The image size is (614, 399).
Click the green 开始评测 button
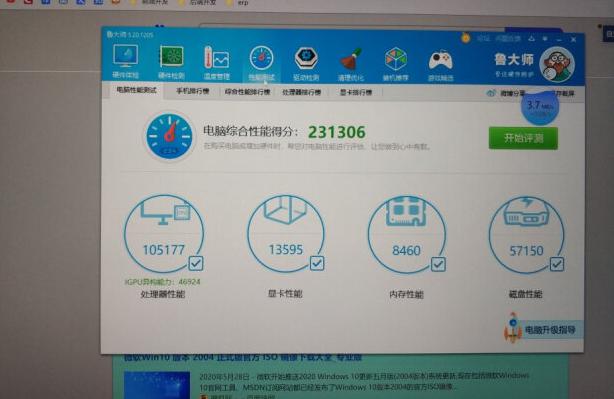coord(523,138)
